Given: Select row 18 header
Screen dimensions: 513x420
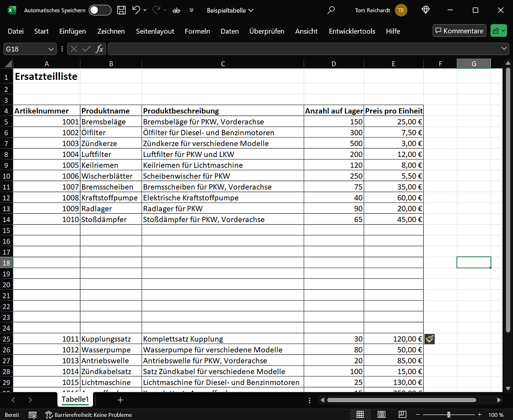Looking at the screenshot, I should click(x=6, y=263).
